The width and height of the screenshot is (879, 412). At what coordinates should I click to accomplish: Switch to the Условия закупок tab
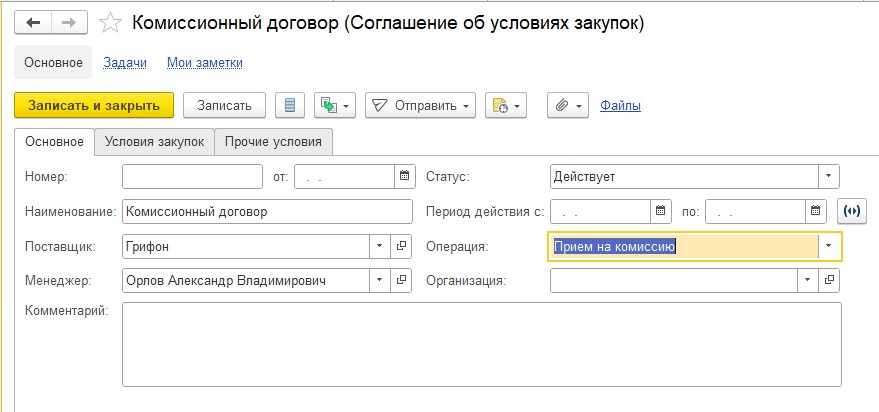tap(154, 142)
